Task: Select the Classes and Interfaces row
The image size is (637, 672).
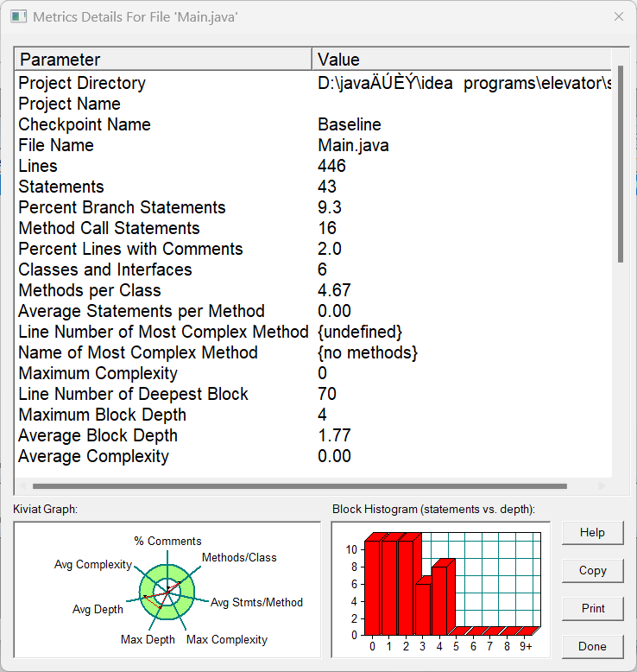Action: click(313, 269)
